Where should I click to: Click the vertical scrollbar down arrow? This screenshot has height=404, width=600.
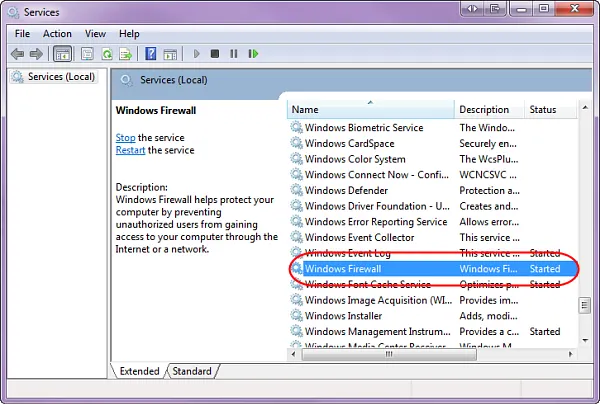pyautogui.click(x=585, y=340)
